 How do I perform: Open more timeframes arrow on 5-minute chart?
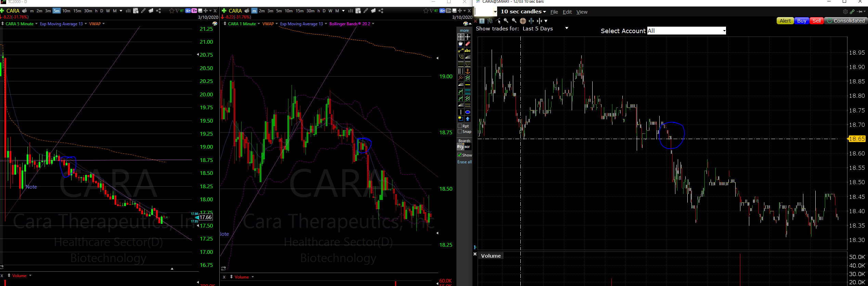coord(121,11)
